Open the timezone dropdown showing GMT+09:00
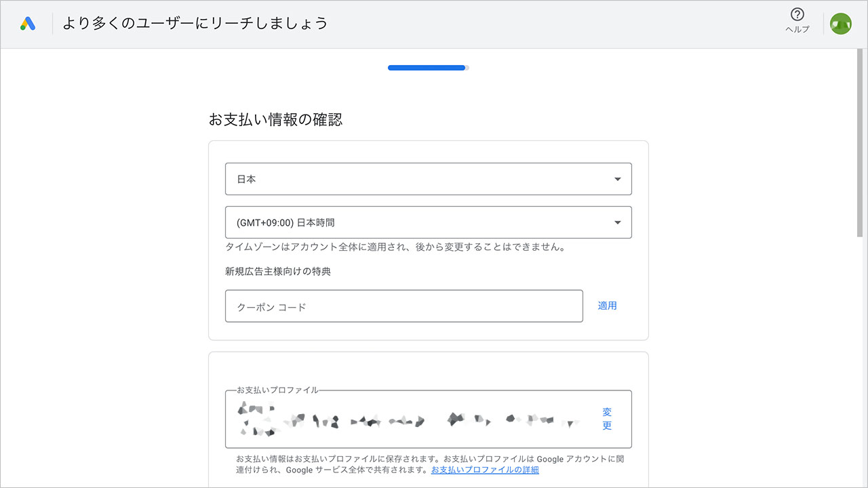This screenshot has height=488, width=868. pyautogui.click(x=428, y=222)
